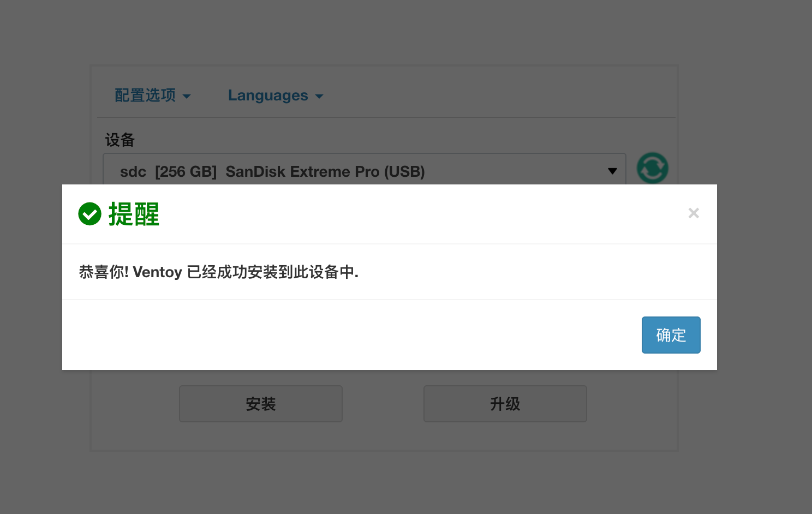812x514 pixels.
Task: Open the Languages menu
Action: click(276, 95)
